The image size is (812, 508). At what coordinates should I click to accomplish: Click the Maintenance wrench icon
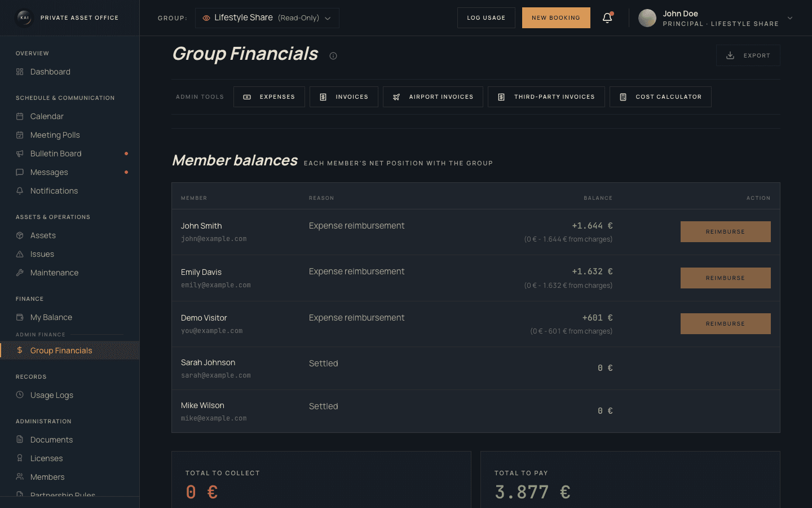[20, 273]
